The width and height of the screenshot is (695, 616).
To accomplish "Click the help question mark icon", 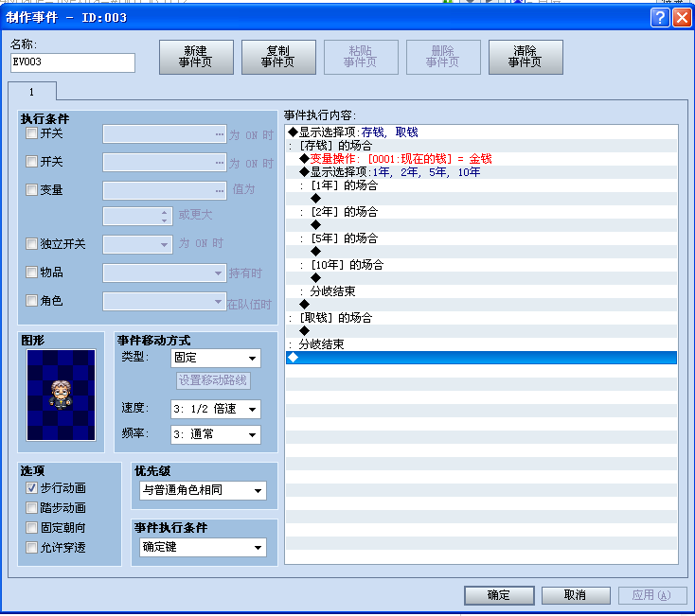I will (660, 18).
